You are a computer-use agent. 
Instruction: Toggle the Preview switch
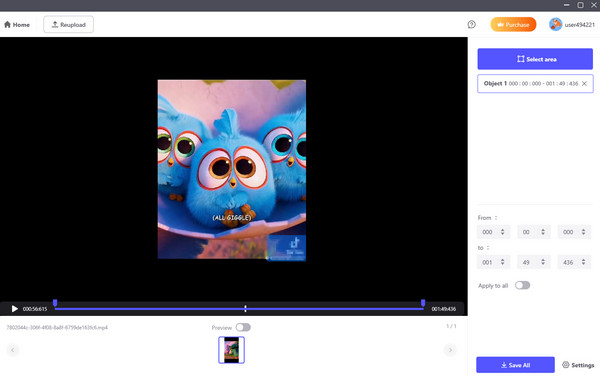243,327
